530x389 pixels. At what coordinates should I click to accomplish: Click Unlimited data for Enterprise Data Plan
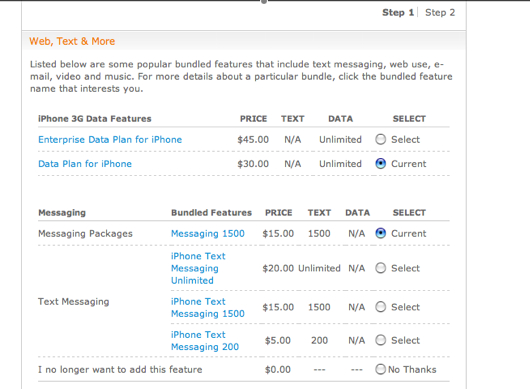point(340,140)
